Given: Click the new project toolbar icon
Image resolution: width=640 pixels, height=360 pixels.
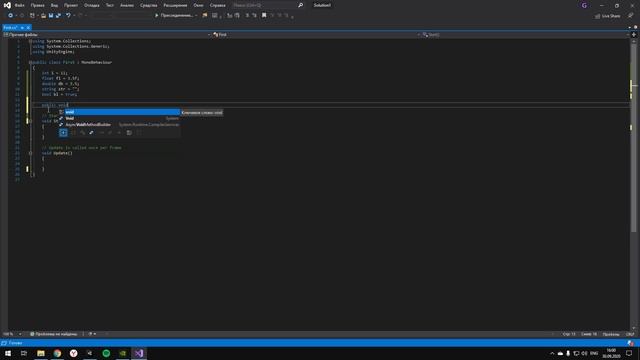Looking at the screenshot, I should 32,16.
